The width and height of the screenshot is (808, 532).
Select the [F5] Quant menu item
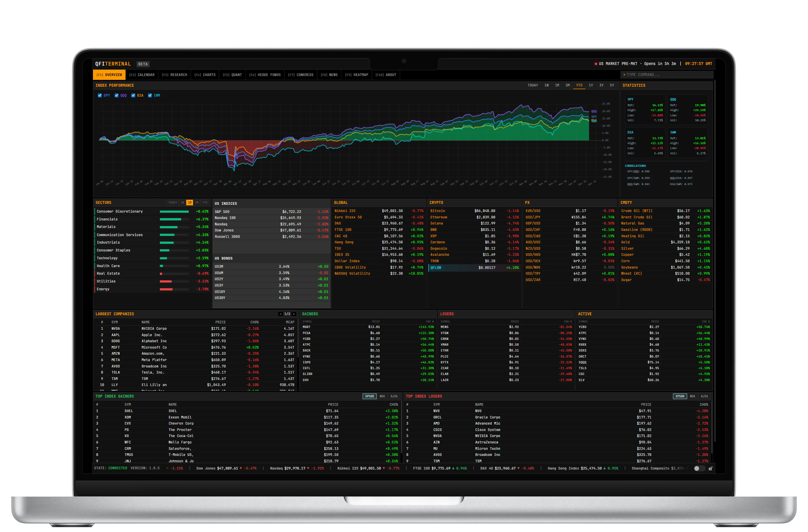tap(233, 75)
